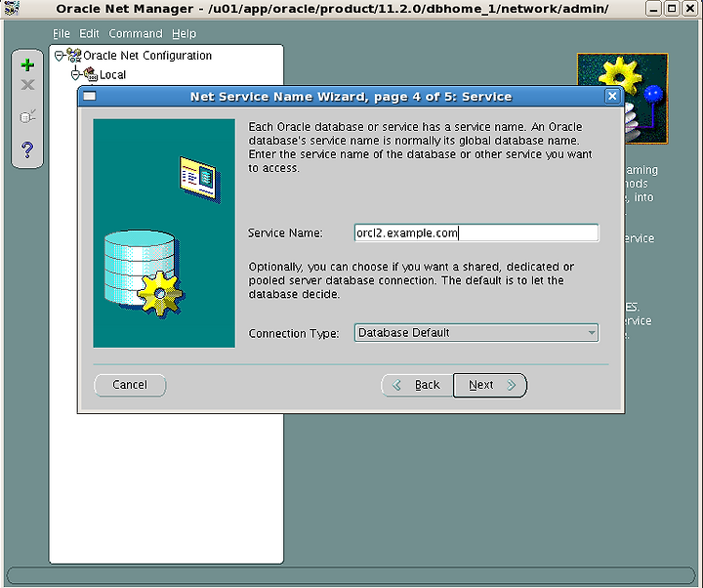Click the Oracle Net Configuration tree icon

pos(74,55)
